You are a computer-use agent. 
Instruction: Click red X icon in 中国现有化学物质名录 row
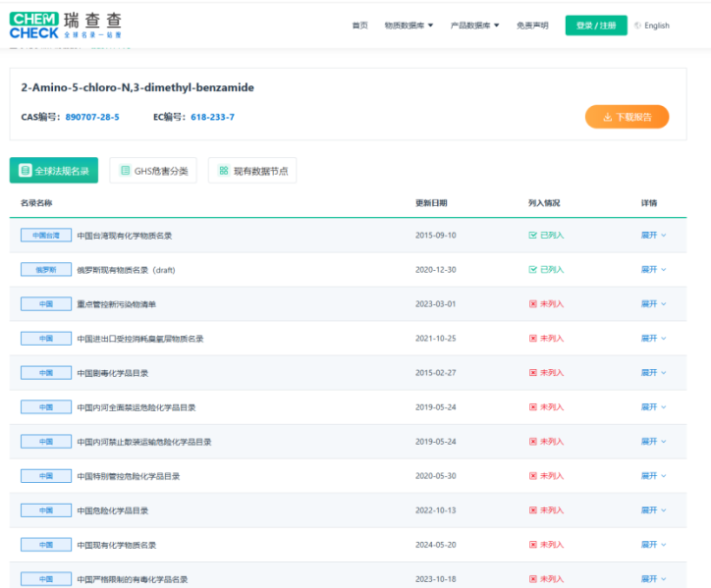tap(533, 545)
